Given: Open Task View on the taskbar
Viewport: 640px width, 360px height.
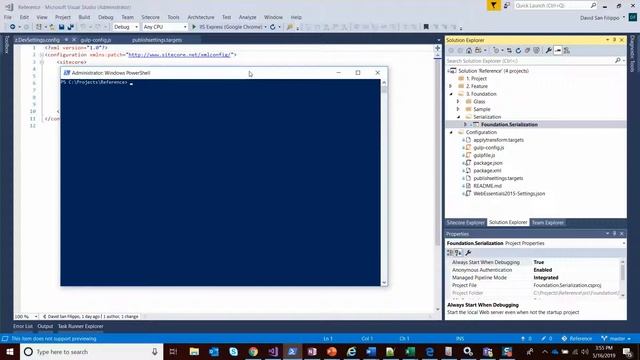Looking at the screenshot, I should 173,351.
